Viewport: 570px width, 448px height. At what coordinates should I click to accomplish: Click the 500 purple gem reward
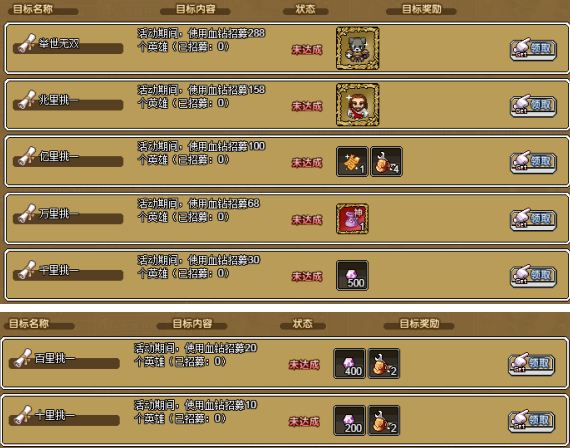[x=352, y=275]
